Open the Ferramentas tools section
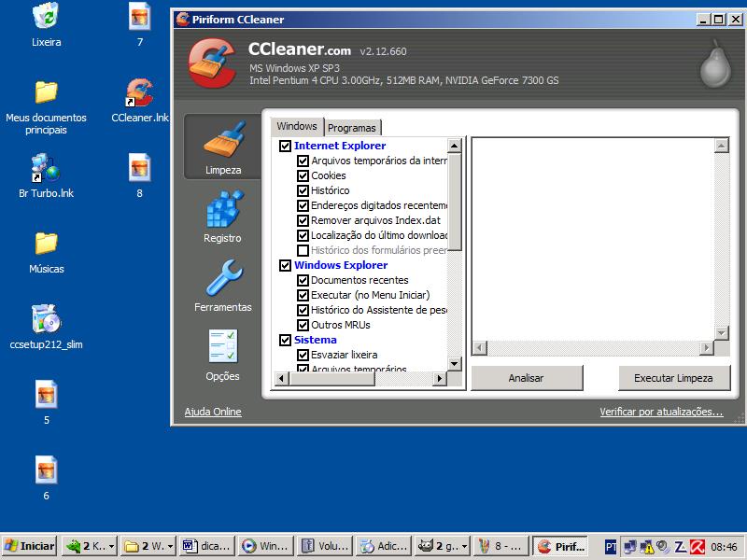 [223, 286]
